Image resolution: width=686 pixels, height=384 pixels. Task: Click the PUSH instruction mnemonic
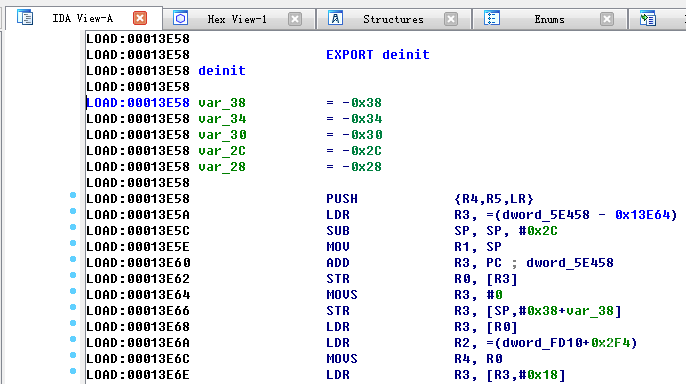(342, 199)
